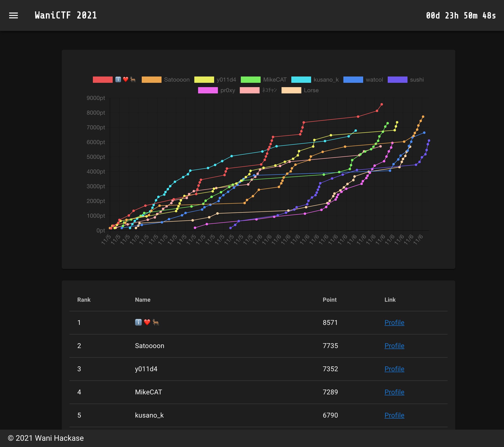The width and height of the screenshot is (504, 447).
Task: Open MikeCAT's Profile link
Action: [394, 392]
